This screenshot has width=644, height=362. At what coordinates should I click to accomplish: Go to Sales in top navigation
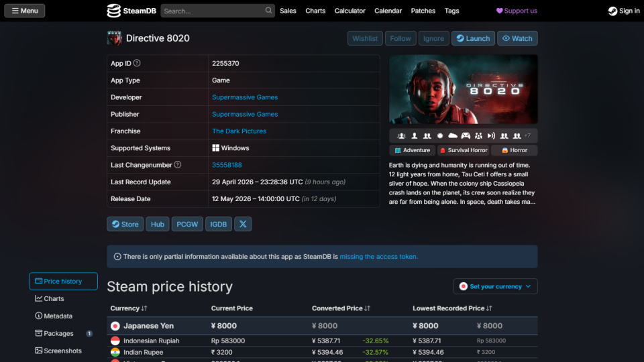[x=288, y=11]
